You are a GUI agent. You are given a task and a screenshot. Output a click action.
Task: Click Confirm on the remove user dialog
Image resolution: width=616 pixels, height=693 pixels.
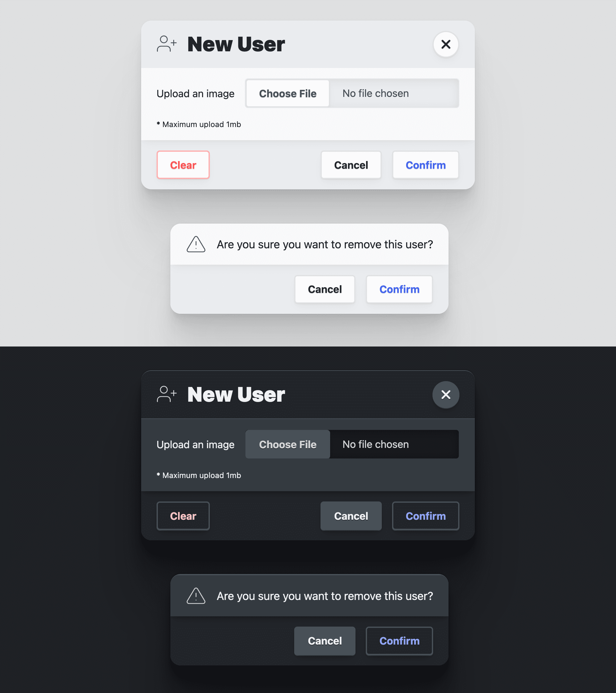click(x=399, y=289)
